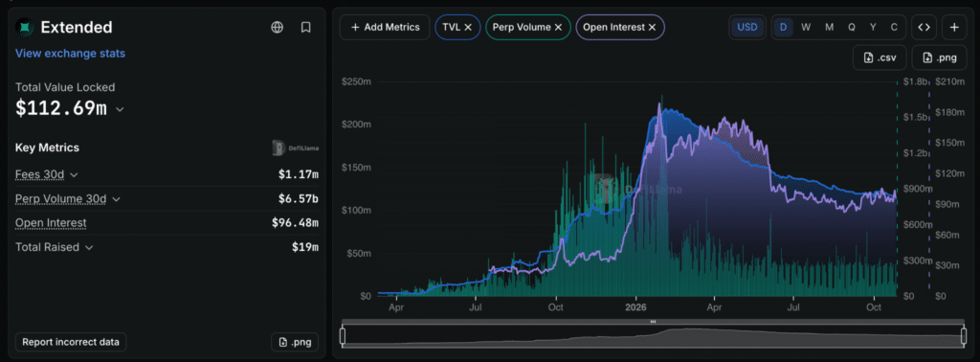Select the monthly M interval
980x362 pixels.
point(829,28)
